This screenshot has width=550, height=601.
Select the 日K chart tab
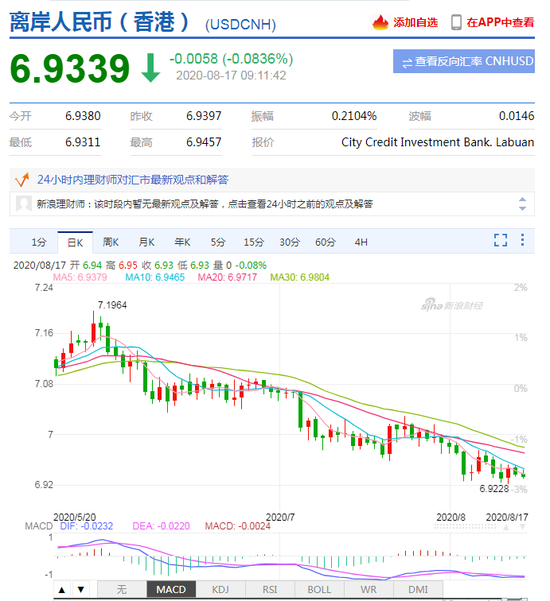pyautogui.click(x=75, y=242)
